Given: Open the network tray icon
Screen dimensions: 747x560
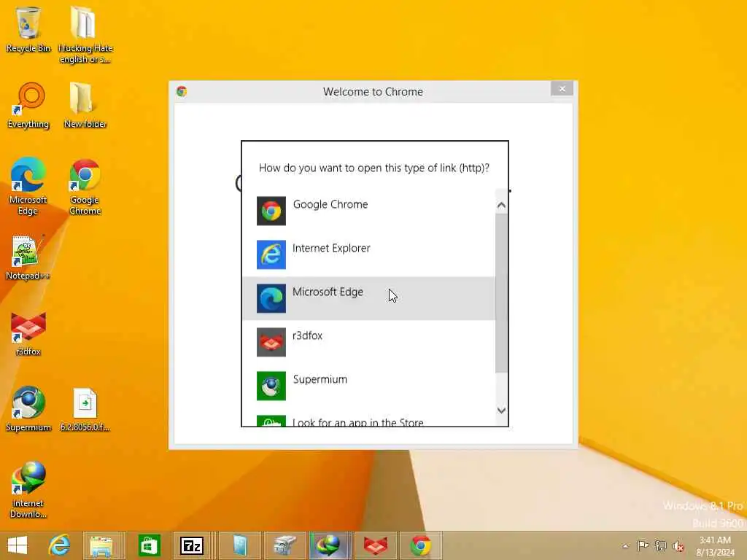Looking at the screenshot, I should pyautogui.click(x=661, y=545).
